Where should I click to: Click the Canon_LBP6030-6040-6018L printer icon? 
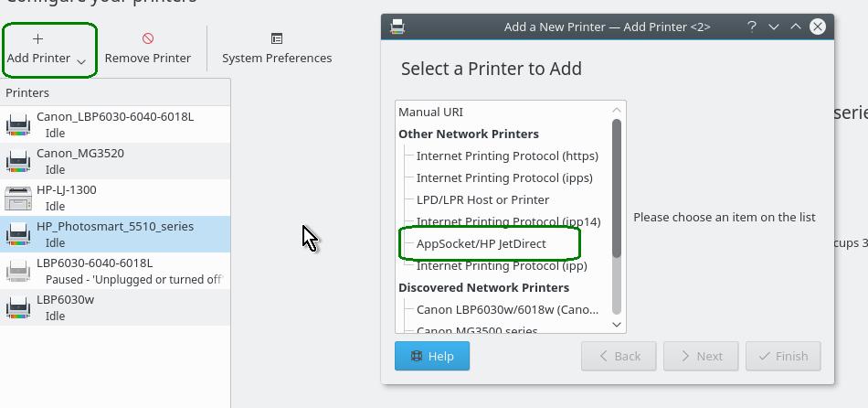[18, 124]
